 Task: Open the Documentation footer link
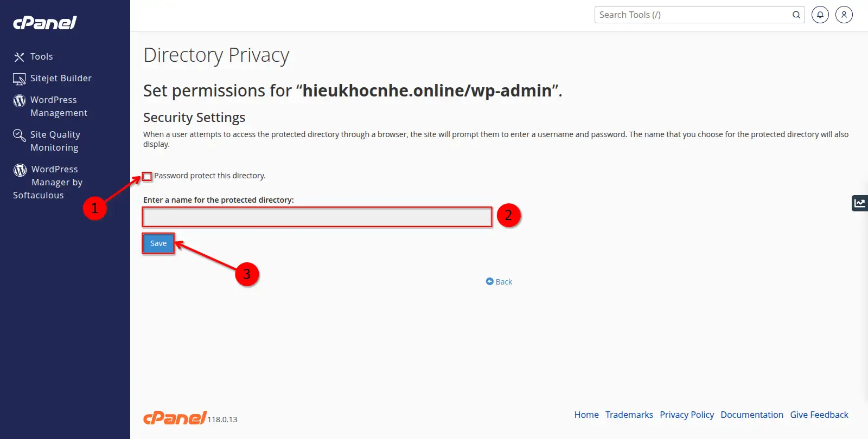pyautogui.click(x=752, y=415)
